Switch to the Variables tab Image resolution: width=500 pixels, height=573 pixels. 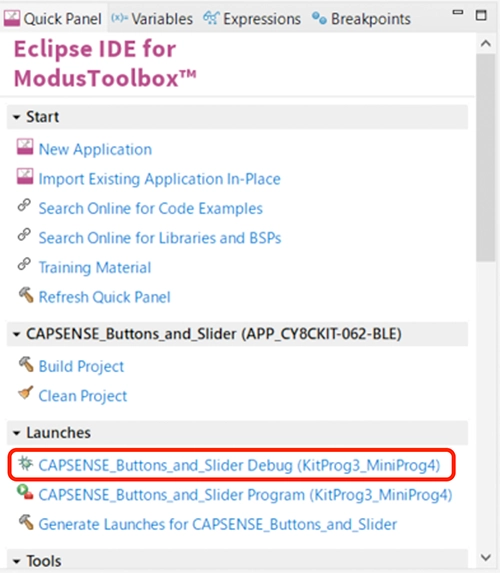pos(152,19)
